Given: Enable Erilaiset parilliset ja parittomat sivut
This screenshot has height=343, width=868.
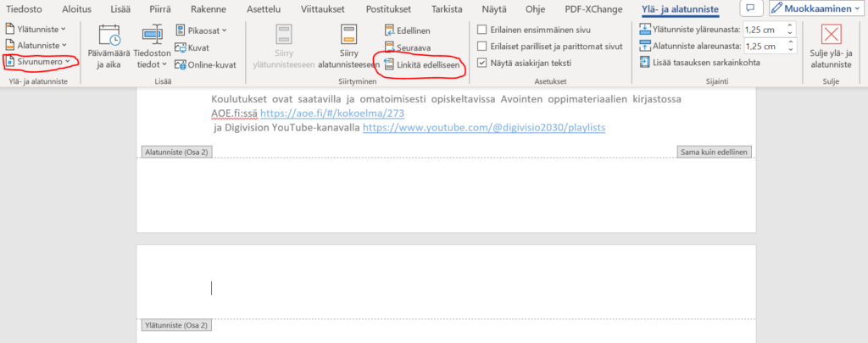Looking at the screenshot, I should [482, 47].
